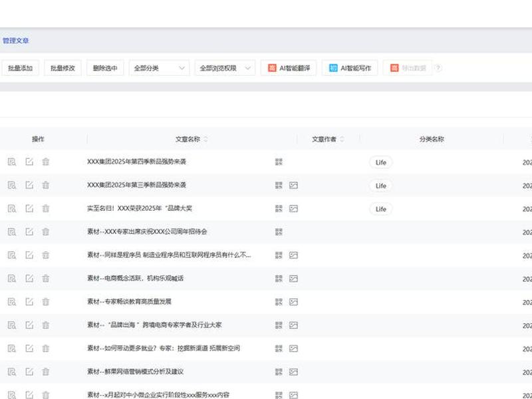Click the 操作 column header
This screenshot has width=532, height=399.
pyautogui.click(x=38, y=139)
